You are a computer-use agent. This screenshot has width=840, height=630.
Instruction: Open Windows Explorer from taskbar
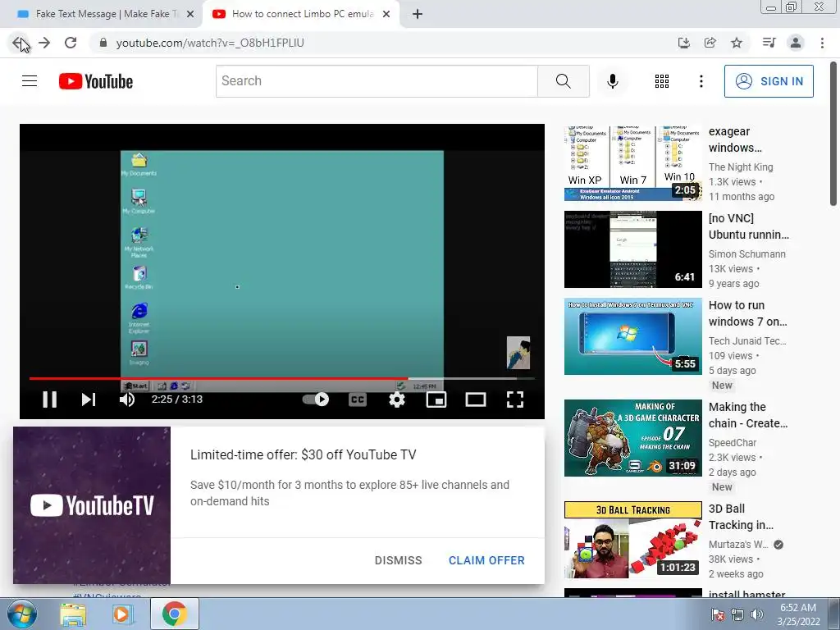[x=73, y=614]
